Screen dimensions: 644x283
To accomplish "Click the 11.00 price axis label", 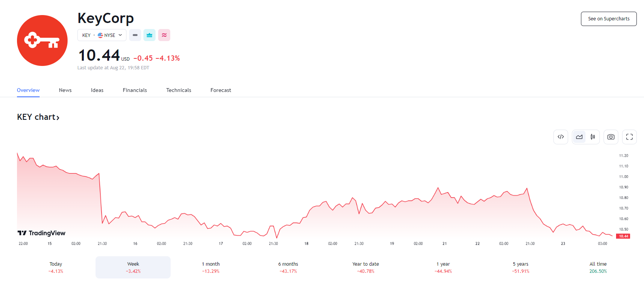I will pyautogui.click(x=624, y=177).
